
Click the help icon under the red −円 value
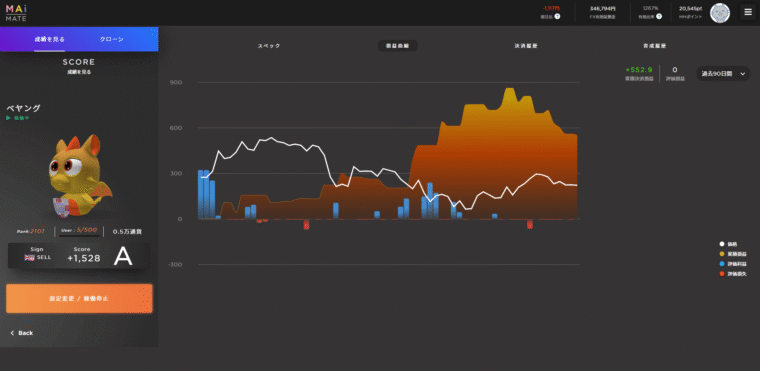[557, 16]
